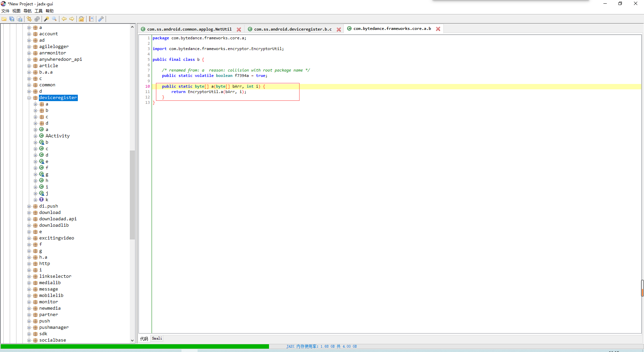The height and width of the screenshot is (352, 644).
Task: Click the tree scrollbar up arrow
Action: pos(132,27)
